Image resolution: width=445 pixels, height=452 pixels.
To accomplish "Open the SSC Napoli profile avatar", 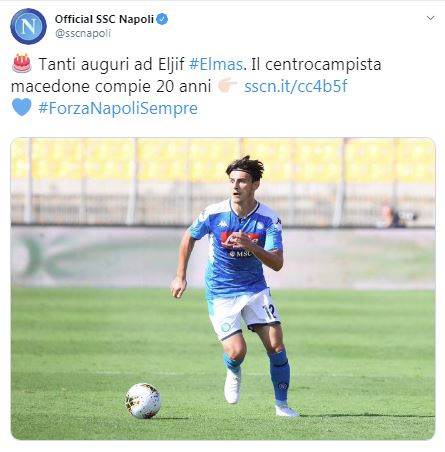I will pos(28,26).
